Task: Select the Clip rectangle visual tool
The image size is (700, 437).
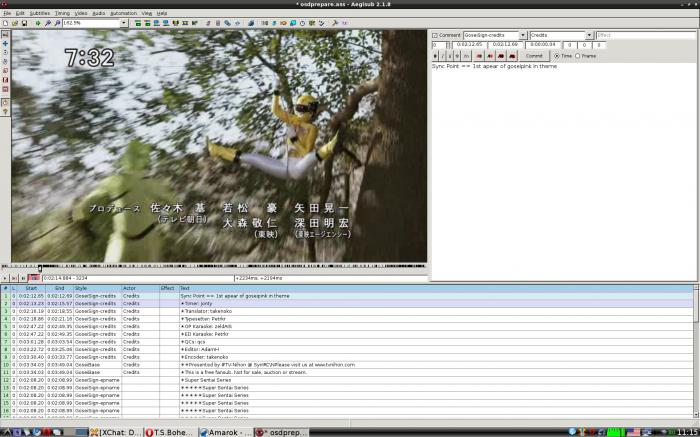Action: click(5, 79)
